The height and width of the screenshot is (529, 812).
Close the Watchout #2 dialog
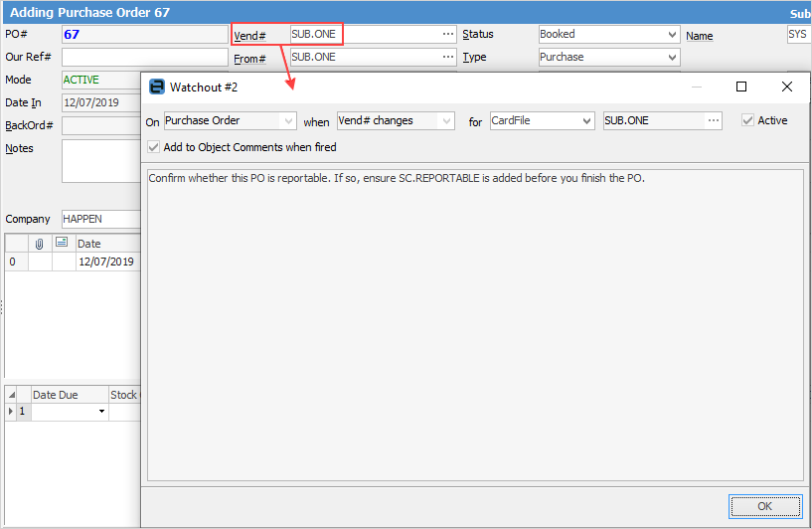786,87
